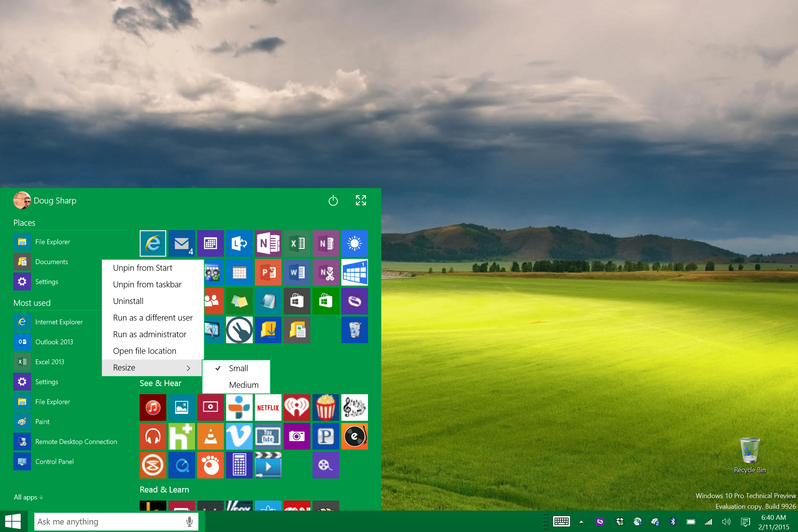Show hidden tray icons arrow
798x532 pixels.
tap(581, 522)
